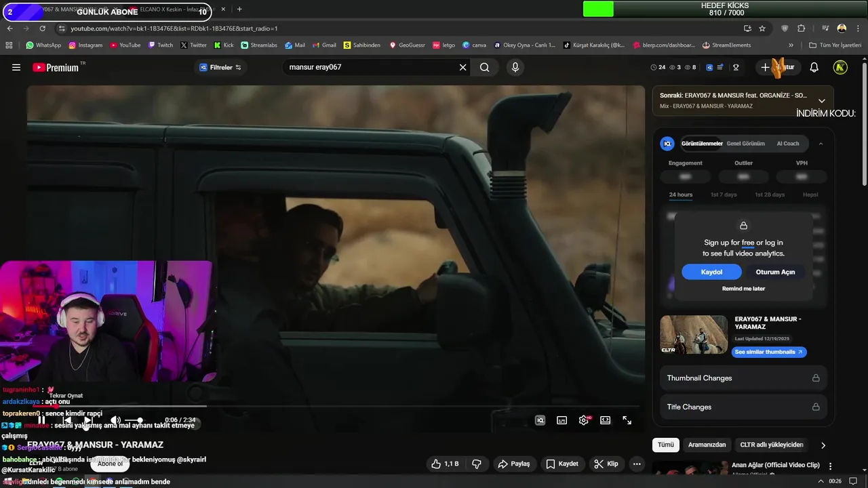Seek along the video progress bar

point(336,406)
